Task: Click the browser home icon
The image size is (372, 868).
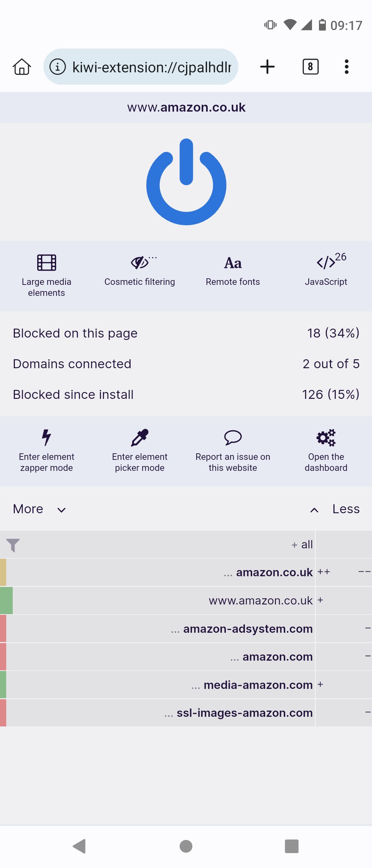Action: 22,67
